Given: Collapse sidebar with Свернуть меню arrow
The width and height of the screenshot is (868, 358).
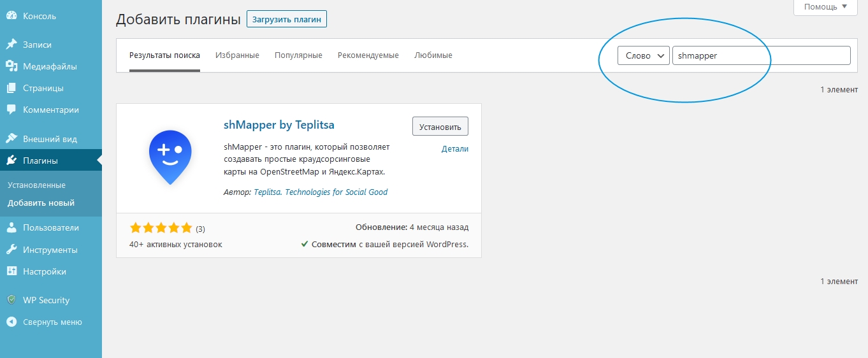Looking at the screenshot, I should pos(11,322).
